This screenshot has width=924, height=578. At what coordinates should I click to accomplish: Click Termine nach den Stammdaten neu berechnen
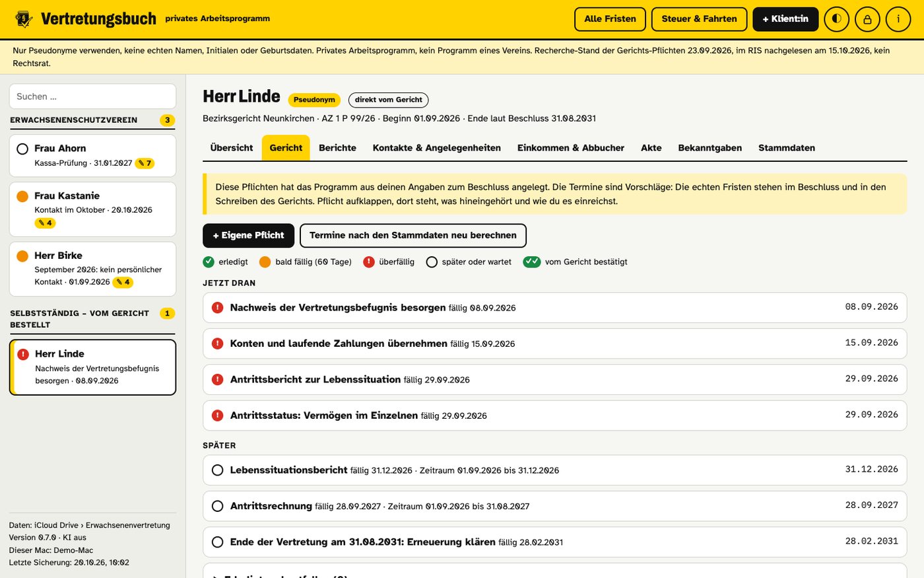413,236
